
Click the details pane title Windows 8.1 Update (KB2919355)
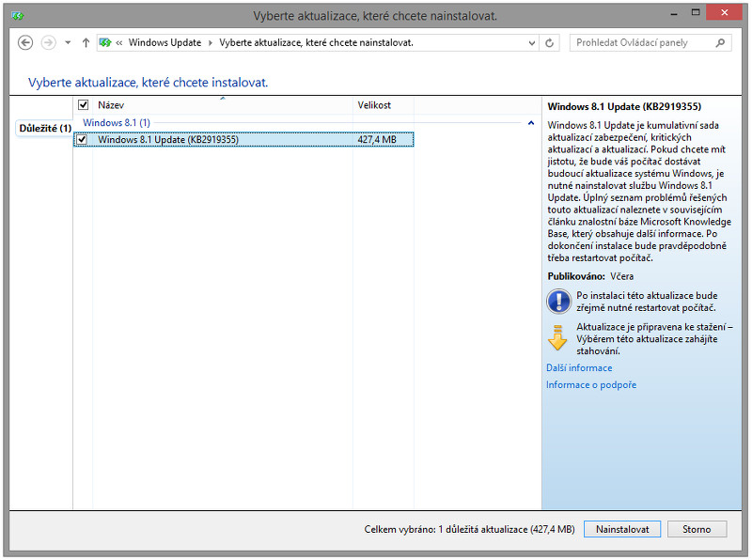tap(624, 106)
